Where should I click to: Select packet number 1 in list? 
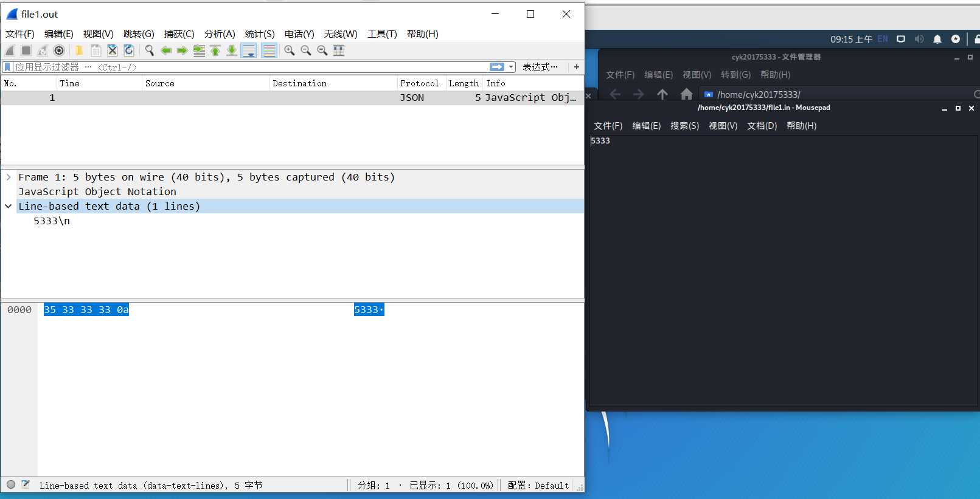coord(292,98)
